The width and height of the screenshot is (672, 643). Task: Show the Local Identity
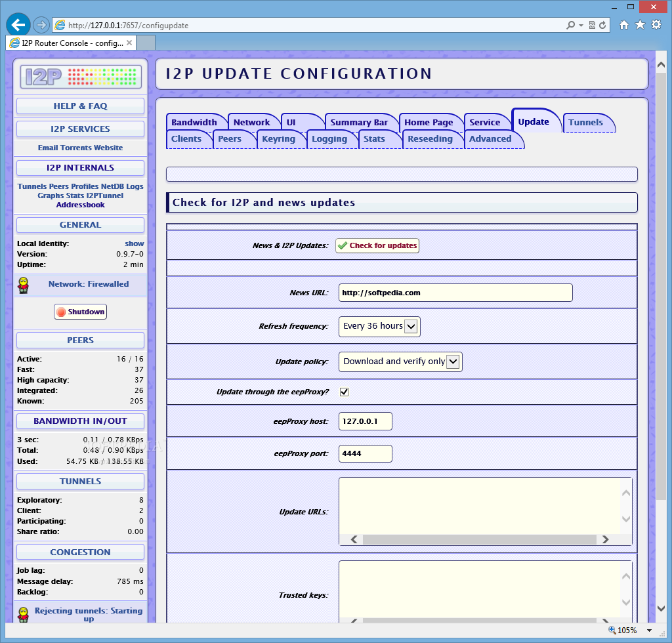pyautogui.click(x=134, y=243)
